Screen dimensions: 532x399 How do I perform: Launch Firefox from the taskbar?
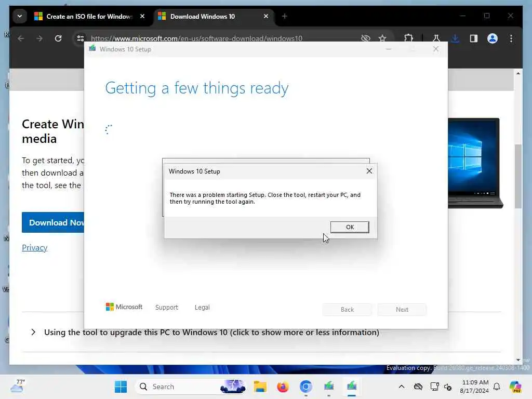(283, 387)
